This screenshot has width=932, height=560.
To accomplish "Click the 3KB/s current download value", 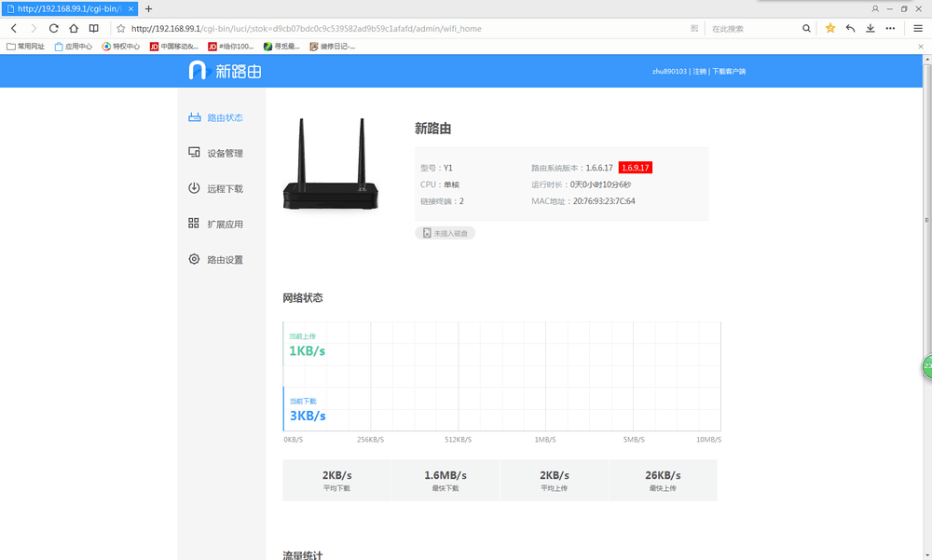I will coord(308,416).
